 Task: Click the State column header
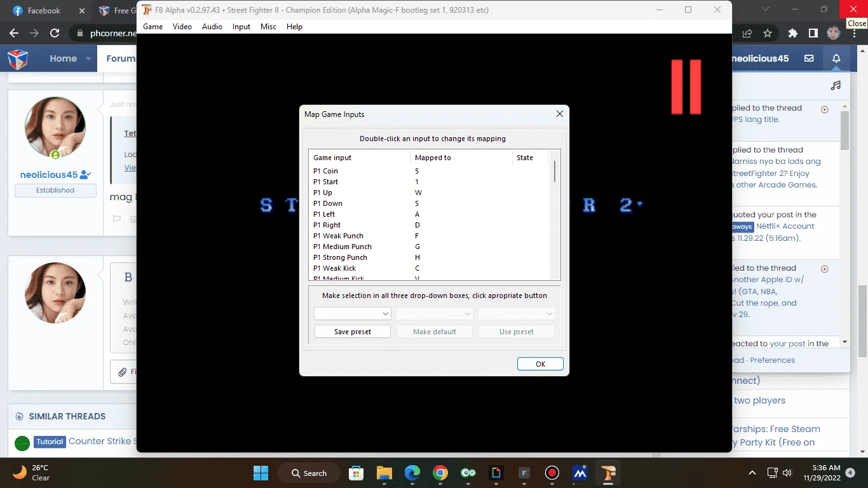[x=530, y=158]
